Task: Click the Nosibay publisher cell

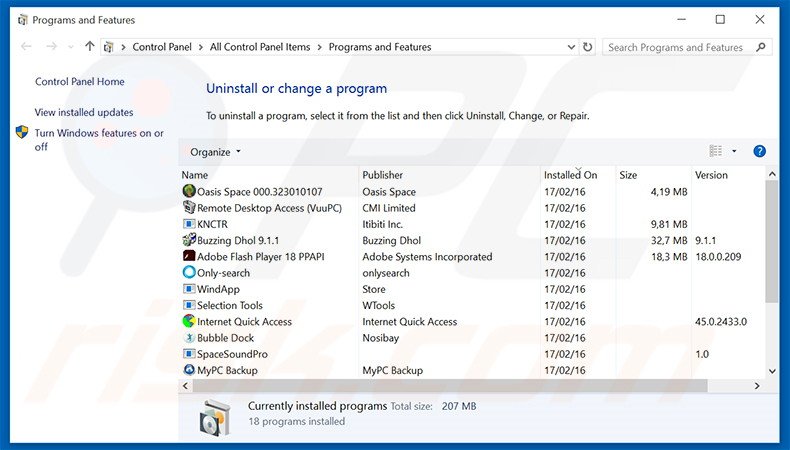Action: point(380,338)
